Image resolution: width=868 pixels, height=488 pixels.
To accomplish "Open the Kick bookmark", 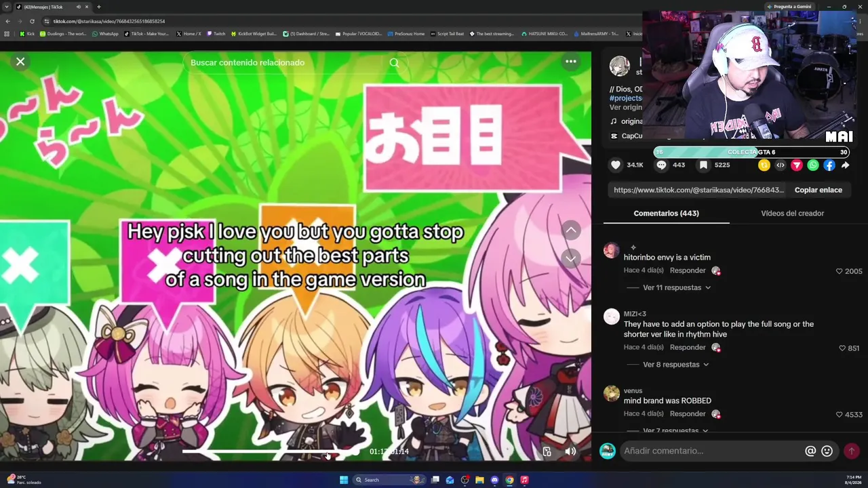I will coord(27,34).
